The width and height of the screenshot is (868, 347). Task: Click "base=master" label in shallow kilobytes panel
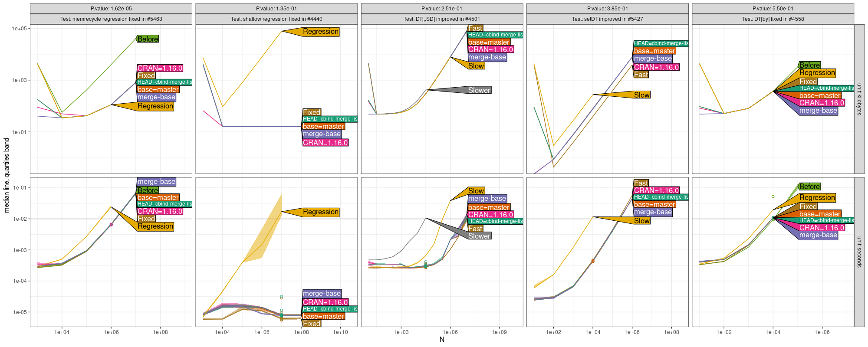point(323,127)
